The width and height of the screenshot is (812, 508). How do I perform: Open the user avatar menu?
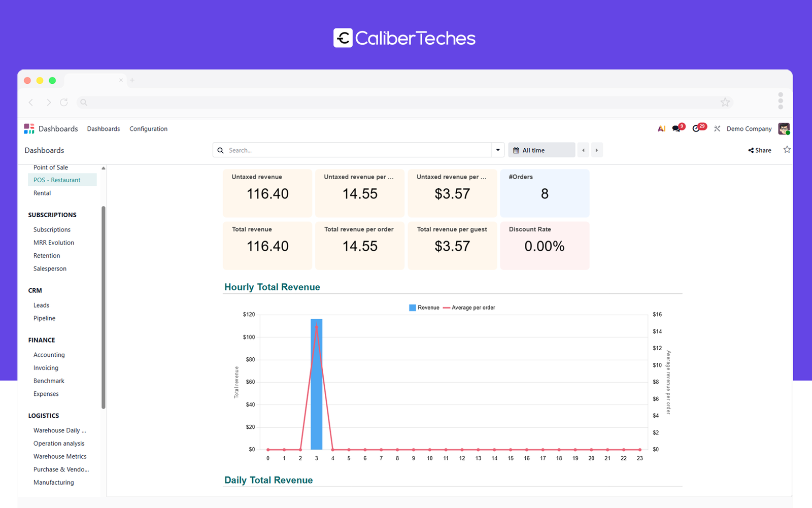784,129
